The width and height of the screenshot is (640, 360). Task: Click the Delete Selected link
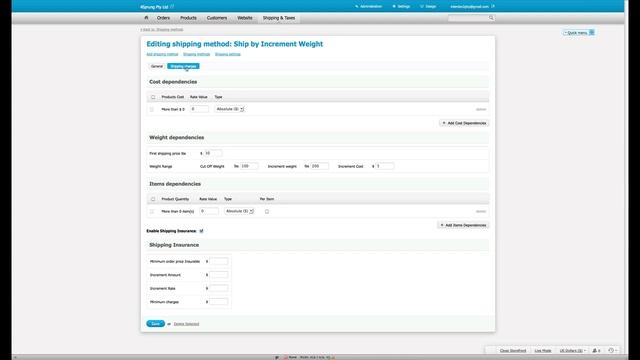click(x=187, y=324)
